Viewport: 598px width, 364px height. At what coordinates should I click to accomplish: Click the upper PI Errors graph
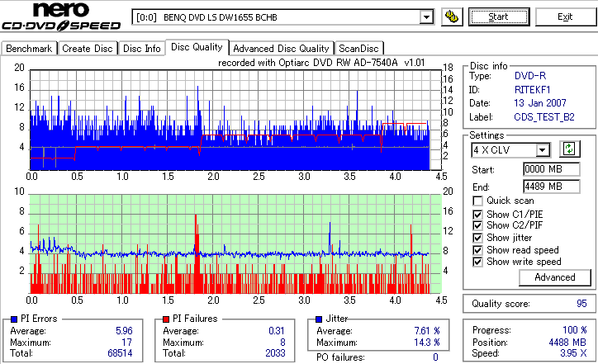(235, 120)
